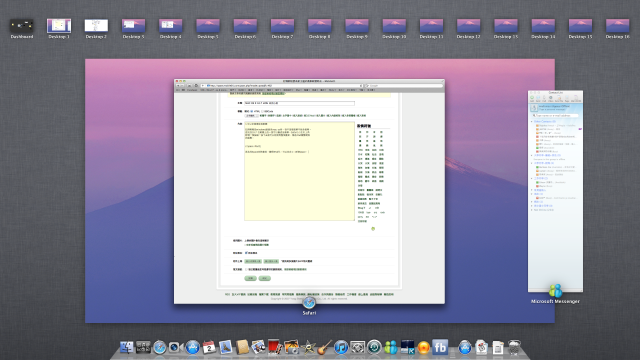Viewport: 640px width, 360px height.
Task: Open iTunes music note icon
Action: [x=341, y=347]
